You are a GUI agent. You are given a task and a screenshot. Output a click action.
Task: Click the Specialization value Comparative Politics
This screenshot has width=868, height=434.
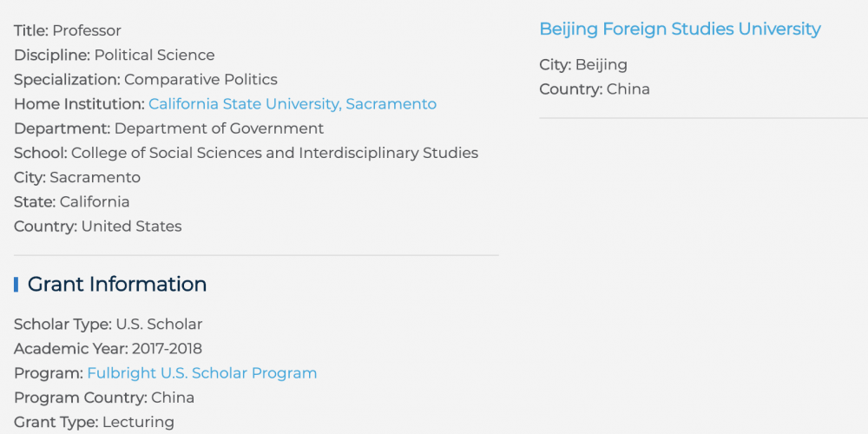click(x=201, y=80)
